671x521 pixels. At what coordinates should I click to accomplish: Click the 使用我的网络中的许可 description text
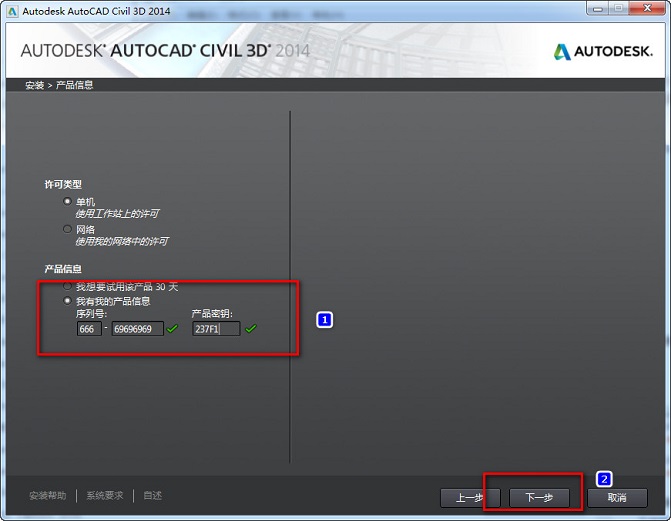[x=122, y=242]
